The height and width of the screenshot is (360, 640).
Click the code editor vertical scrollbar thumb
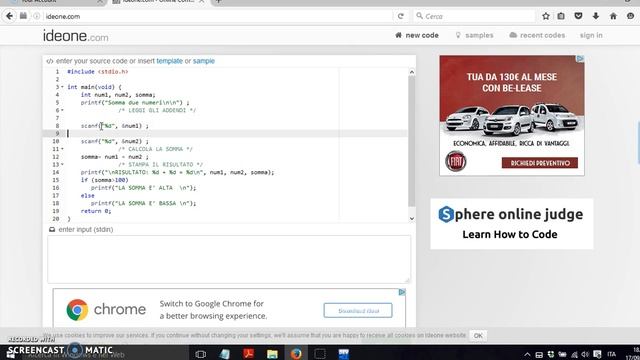[412, 141]
